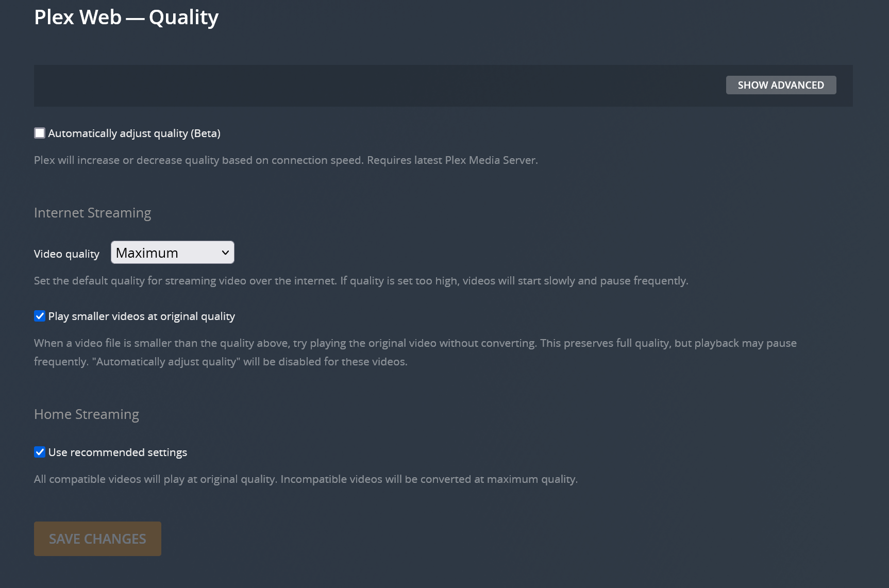Untick the Use recommended settings checkbox
The height and width of the screenshot is (588, 889).
[x=40, y=452]
